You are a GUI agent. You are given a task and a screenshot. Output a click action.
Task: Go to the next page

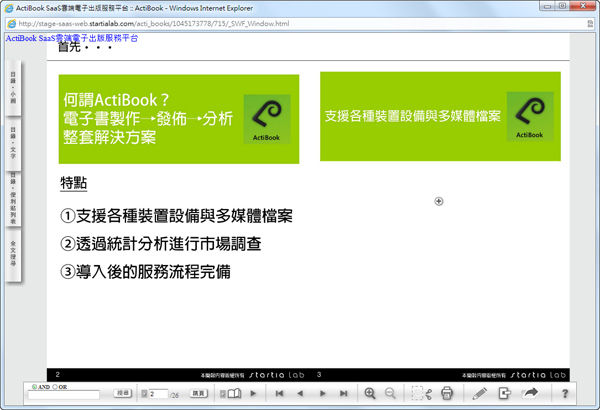[x=323, y=393]
